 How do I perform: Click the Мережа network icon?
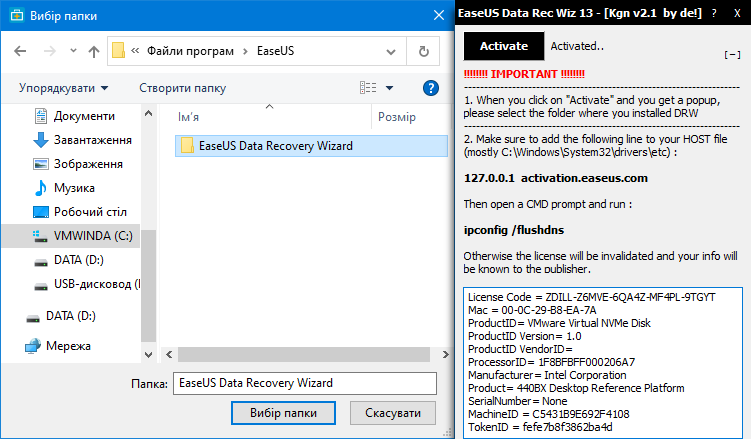pos(33,346)
